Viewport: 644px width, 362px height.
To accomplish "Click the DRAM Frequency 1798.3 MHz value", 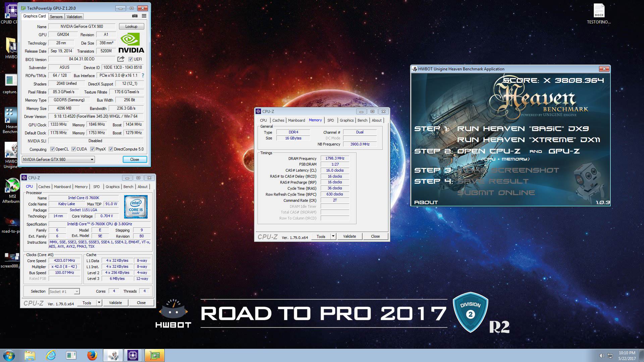I will (x=335, y=158).
